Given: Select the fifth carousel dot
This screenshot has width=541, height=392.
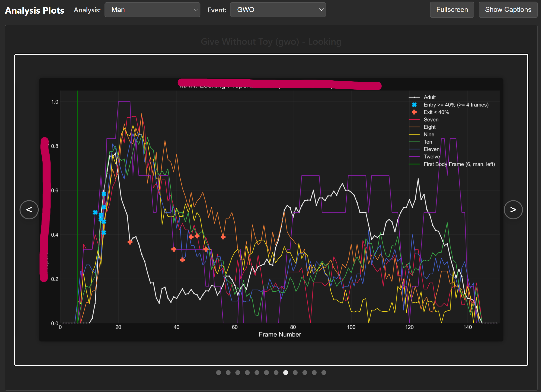Looking at the screenshot, I should coord(257,372).
